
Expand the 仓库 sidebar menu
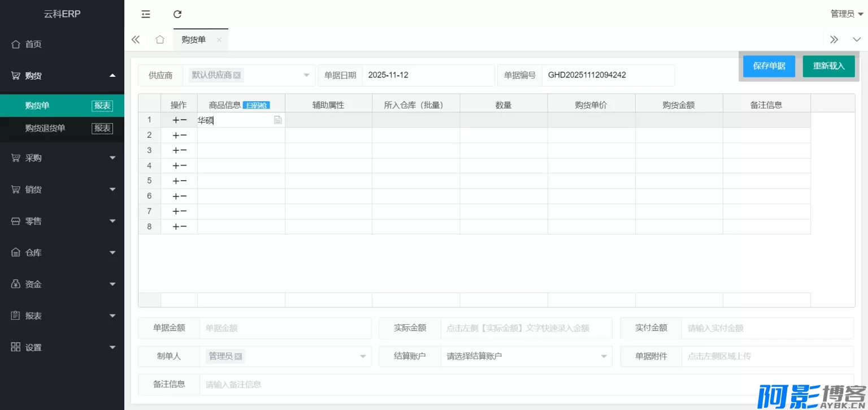coord(62,253)
